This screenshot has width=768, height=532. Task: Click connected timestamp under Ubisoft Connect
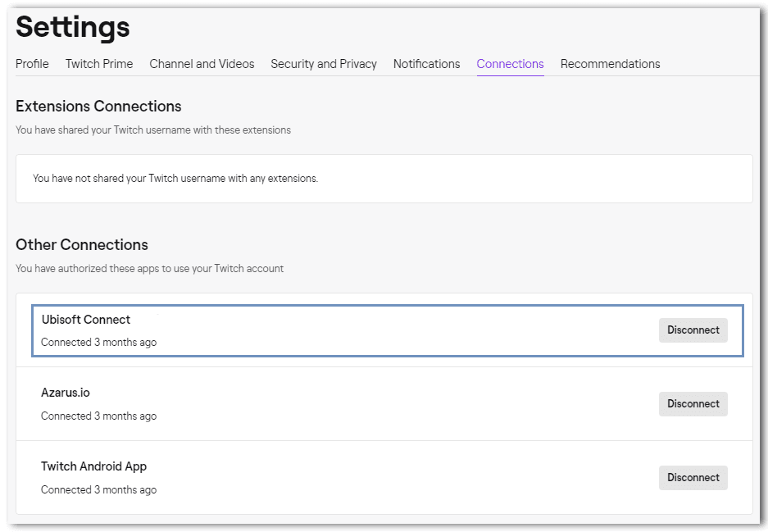click(x=98, y=343)
